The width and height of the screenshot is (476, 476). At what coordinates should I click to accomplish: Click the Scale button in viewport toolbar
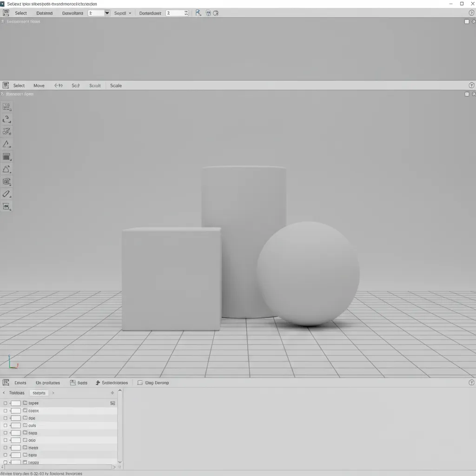116,86
